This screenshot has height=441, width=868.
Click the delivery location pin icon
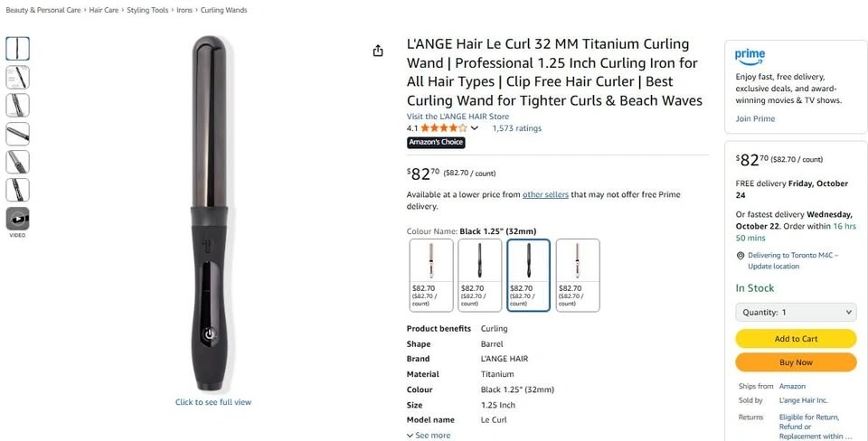point(741,256)
